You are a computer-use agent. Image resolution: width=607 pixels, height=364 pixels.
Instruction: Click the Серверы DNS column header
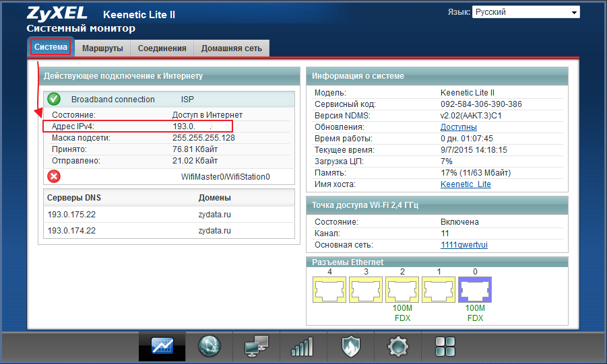[x=74, y=198]
